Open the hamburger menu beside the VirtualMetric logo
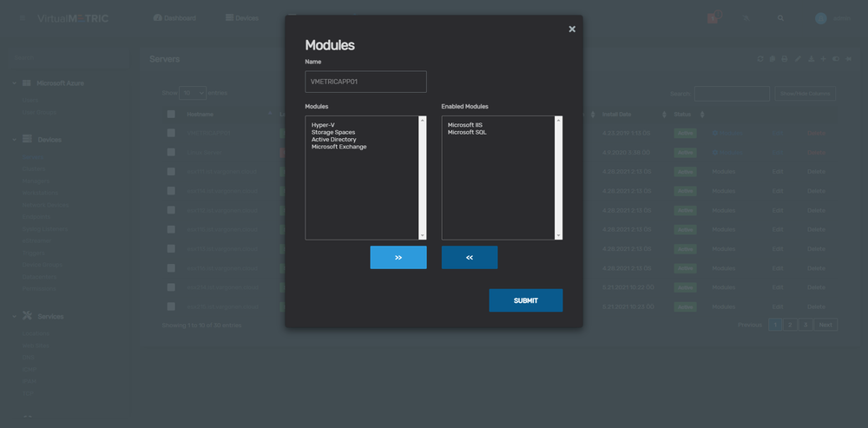This screenshot has height=428, width=868. click(23, 18)
